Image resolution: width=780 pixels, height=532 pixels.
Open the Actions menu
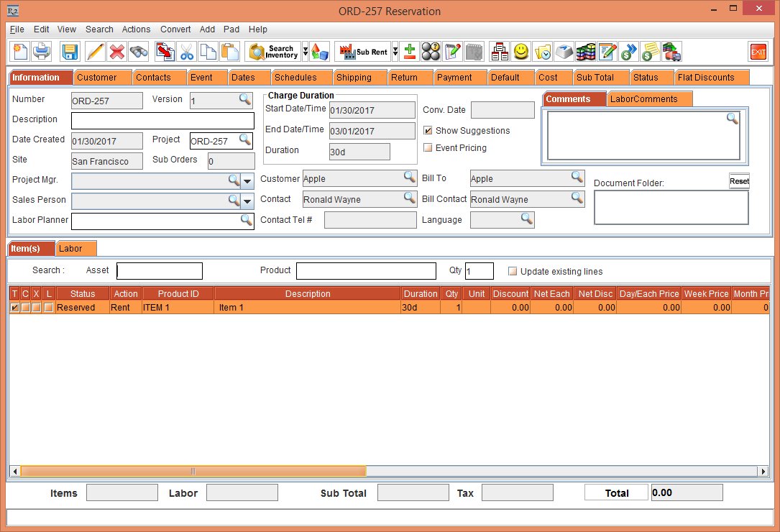[136, 29]
